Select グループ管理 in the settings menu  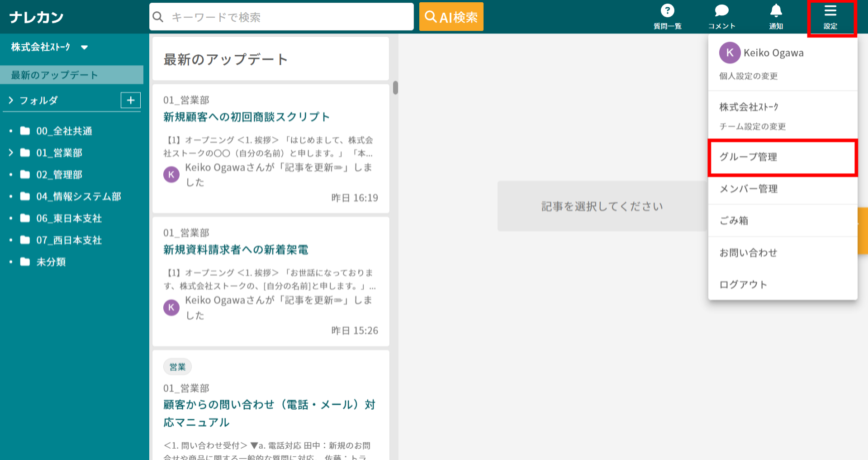[x=783, y=157]
